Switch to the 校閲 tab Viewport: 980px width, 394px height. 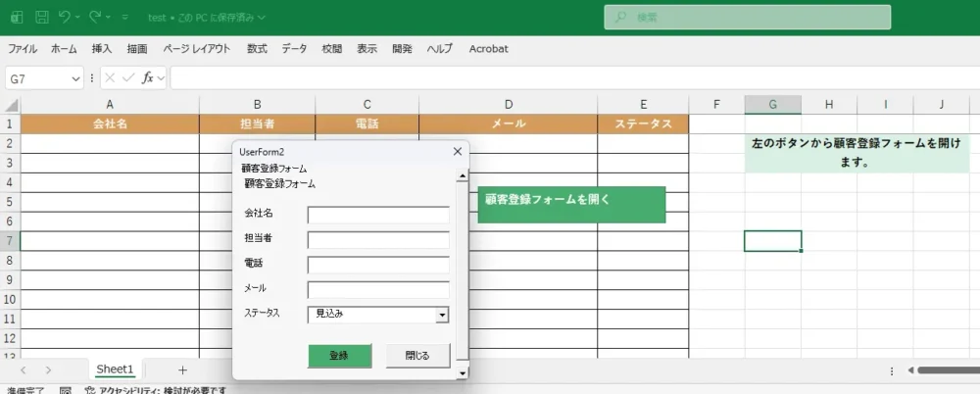pyautogui.click(x=332, y=49)
